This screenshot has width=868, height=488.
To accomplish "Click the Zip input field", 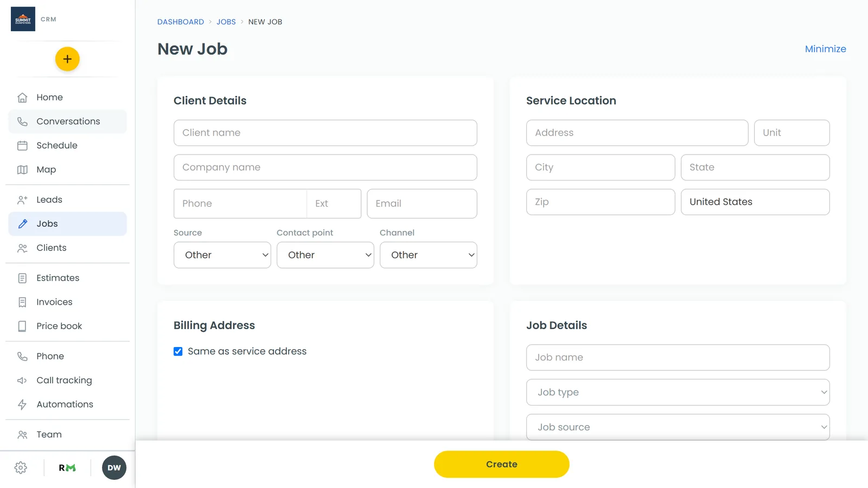I will pyautogui.click(x=601, y=202).
